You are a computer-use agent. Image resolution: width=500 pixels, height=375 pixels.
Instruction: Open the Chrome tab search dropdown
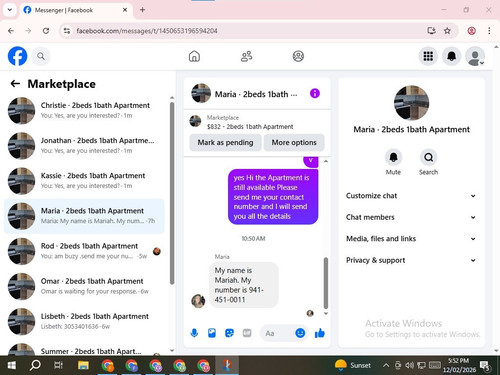(x=10, y=10)
